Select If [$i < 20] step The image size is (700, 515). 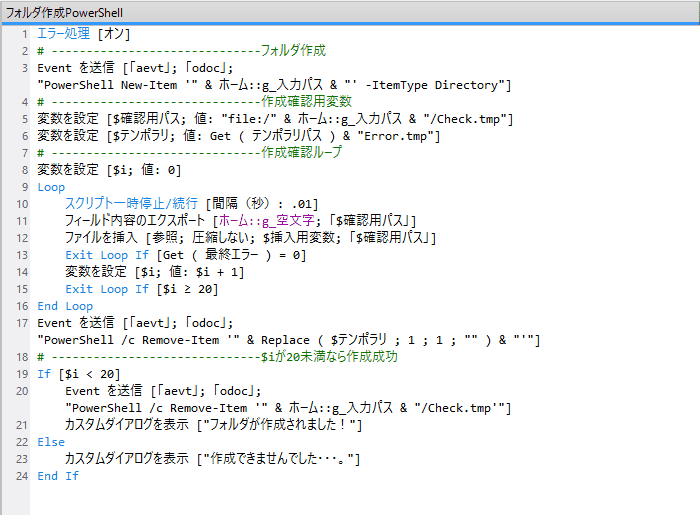click(79, 374)
